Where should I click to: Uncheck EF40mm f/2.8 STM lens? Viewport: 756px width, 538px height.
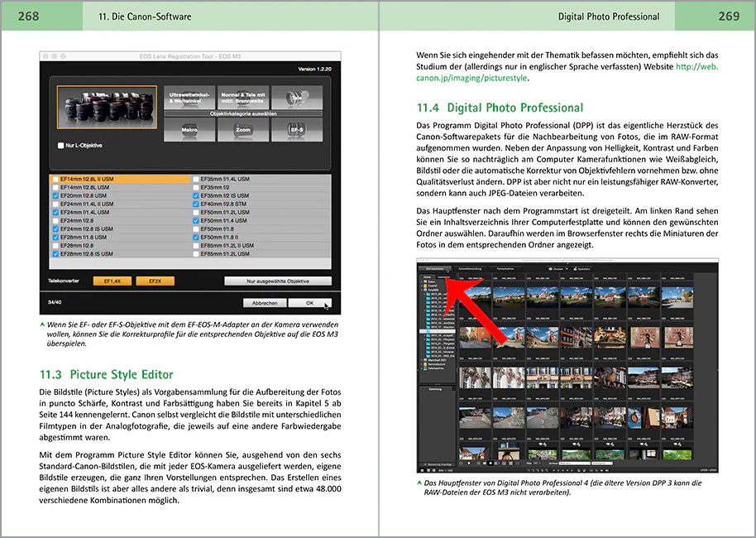pyautogui.click(x=196, y=204)
